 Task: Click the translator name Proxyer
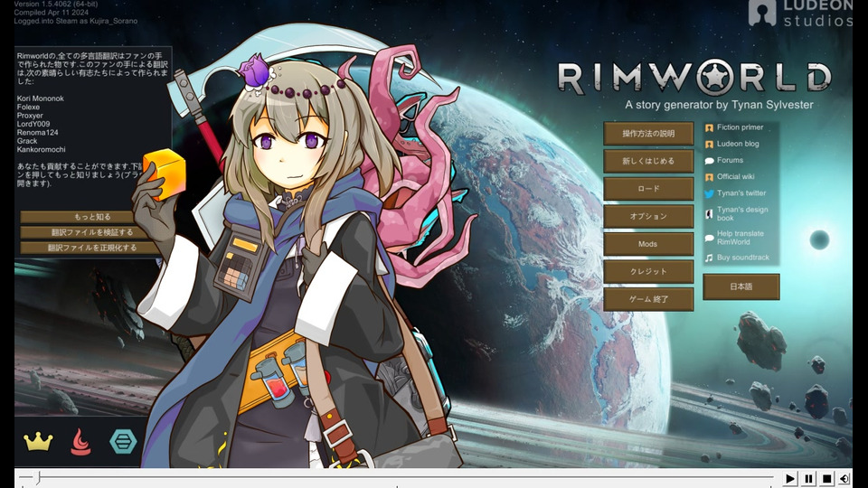click(x=30, y=116)
